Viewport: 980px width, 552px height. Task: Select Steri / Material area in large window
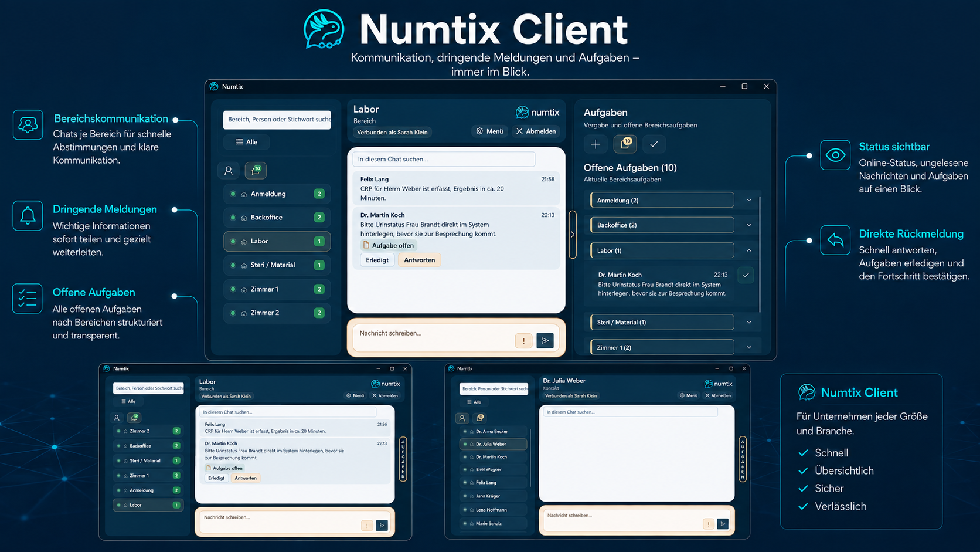(277, 265)
